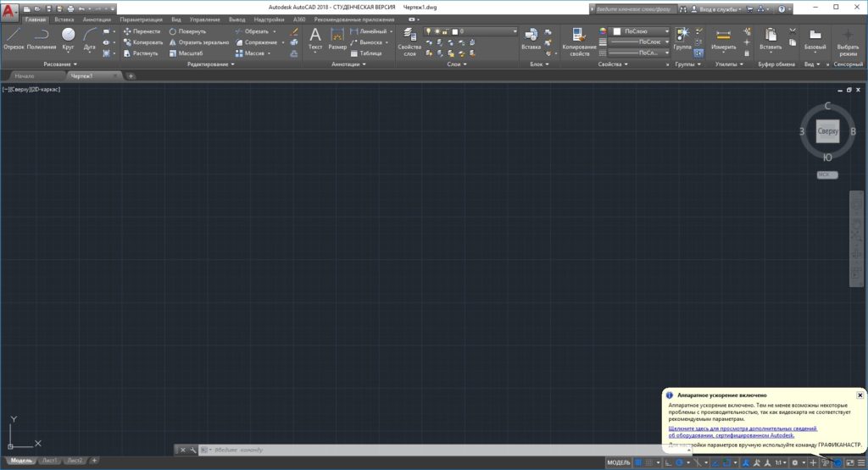
Task: Click the Обрезать (trim) tool
Action: click(x=252, y=31)
